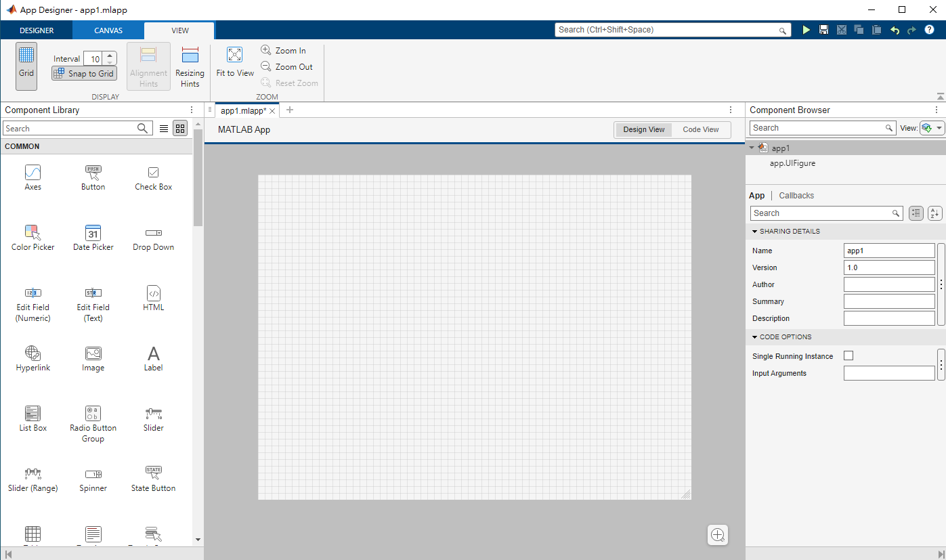Tick the Single Running Instance checkbox

[848, 356]
